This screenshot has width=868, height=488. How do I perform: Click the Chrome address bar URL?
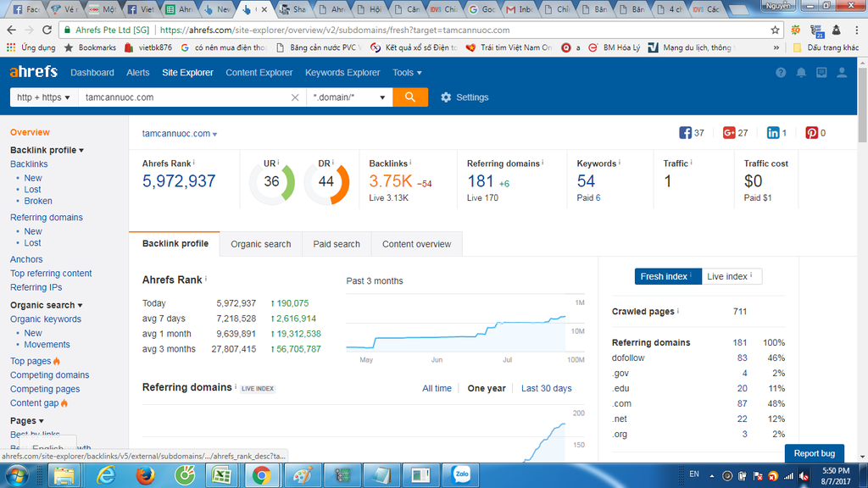pyautogui.click(x=335, y=30)
